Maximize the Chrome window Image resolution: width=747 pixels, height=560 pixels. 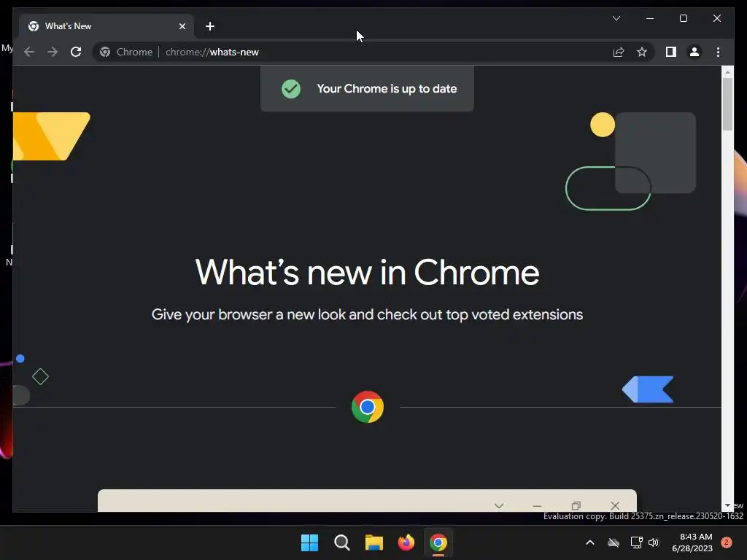(x=683, y=18)
